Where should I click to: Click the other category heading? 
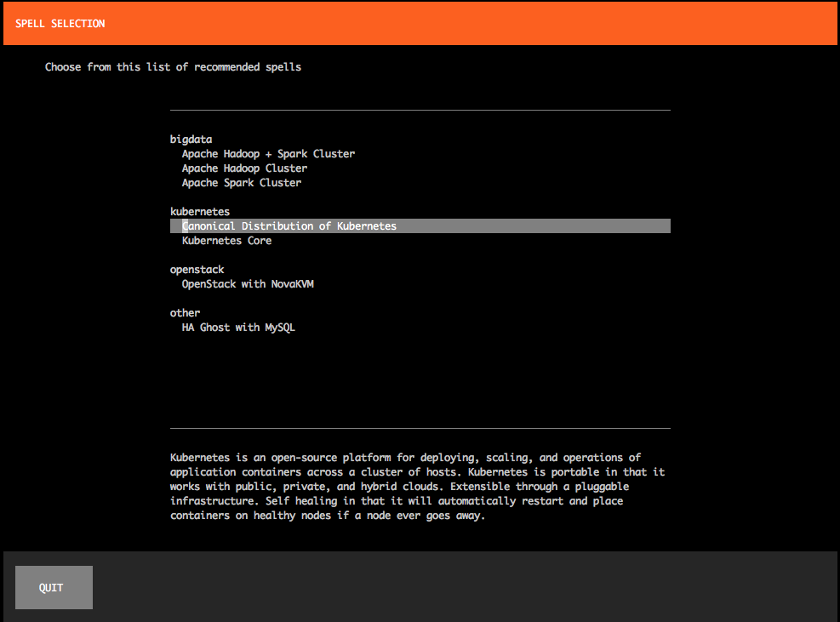pyautogui.click(x=185, y=313)
